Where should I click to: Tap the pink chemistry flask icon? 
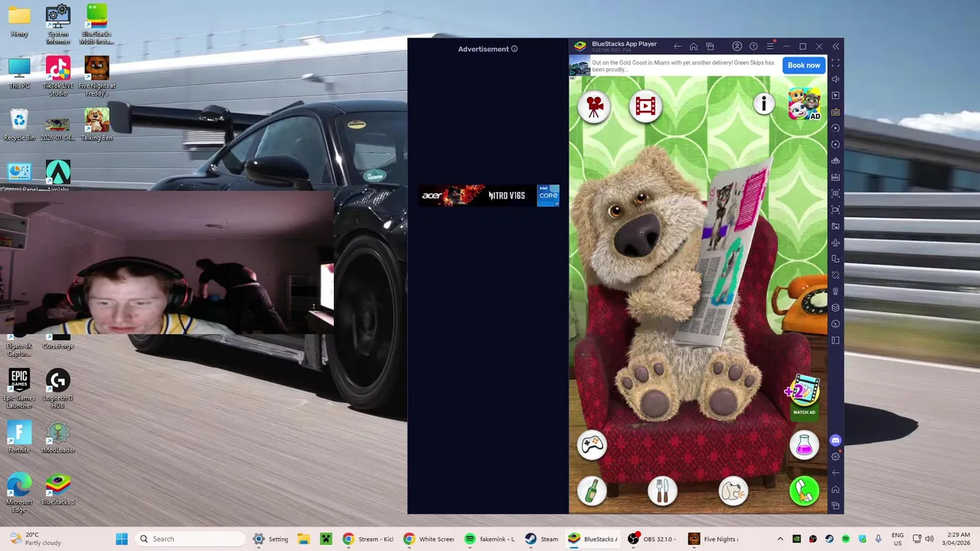pyautogui.click(x=804, y=445)
